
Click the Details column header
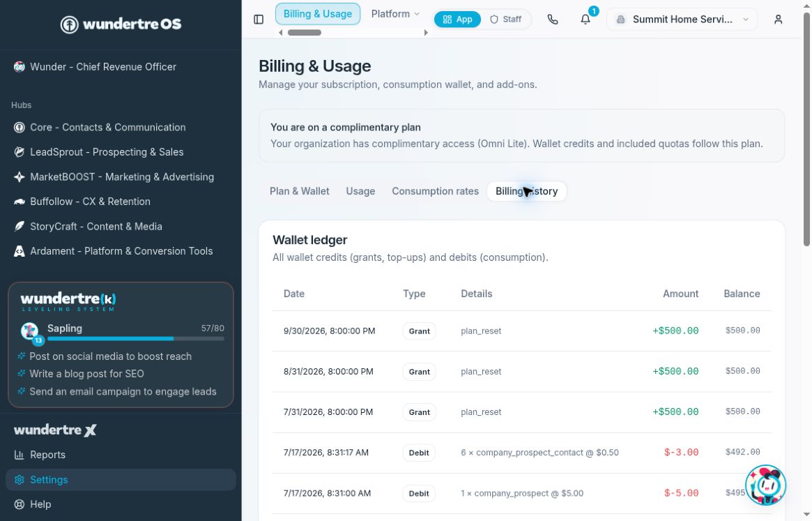click(477, 294)
